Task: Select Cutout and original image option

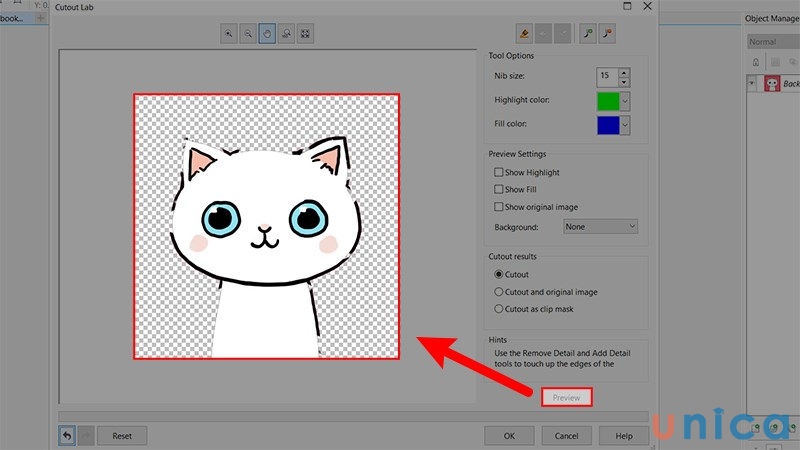Action: coord(499,292)
